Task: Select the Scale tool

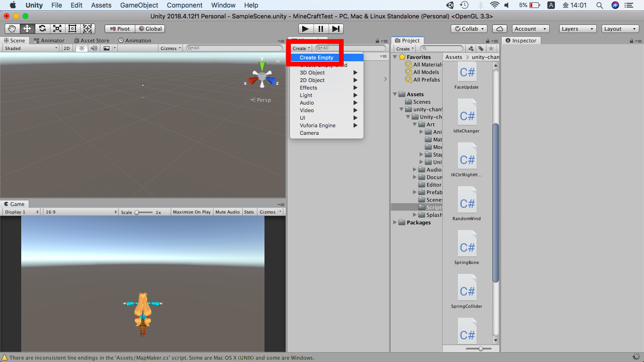Action: pyautogui.click(x=58, y=29)
